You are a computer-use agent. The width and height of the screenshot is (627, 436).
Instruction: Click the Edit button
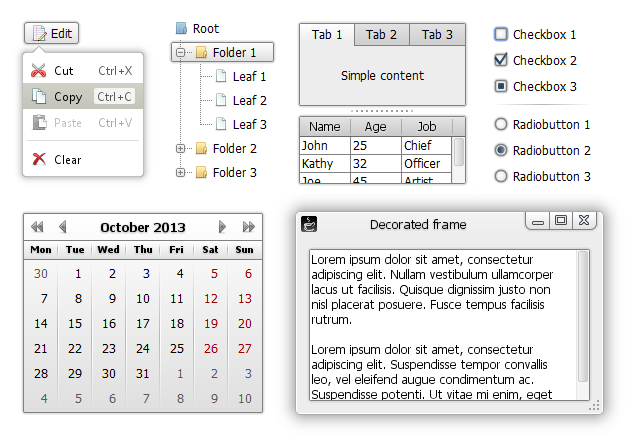(51, 33)
